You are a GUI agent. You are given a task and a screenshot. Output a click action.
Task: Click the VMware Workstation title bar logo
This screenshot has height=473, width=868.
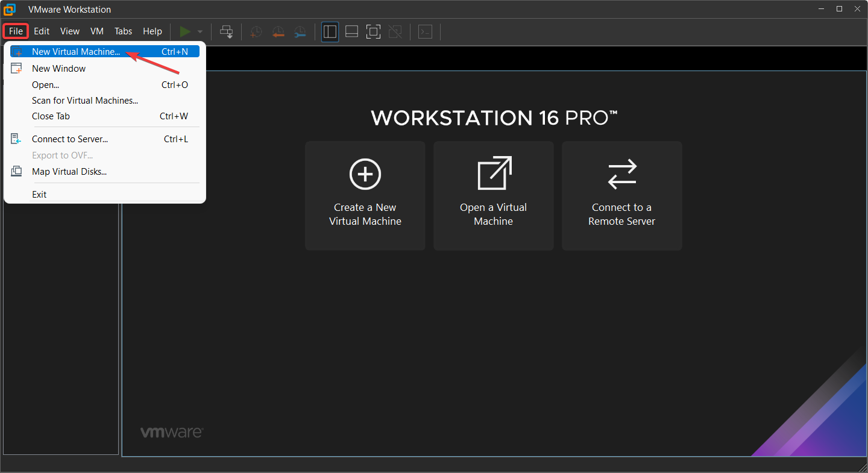pyautogui.click(x=10, y=10)
